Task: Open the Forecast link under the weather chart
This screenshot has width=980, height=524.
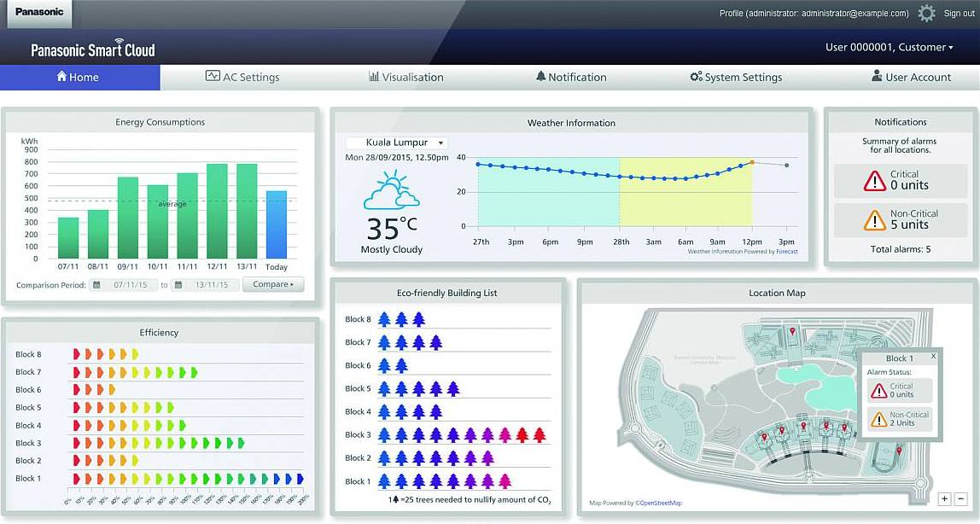Action: [x=787, y=252]
